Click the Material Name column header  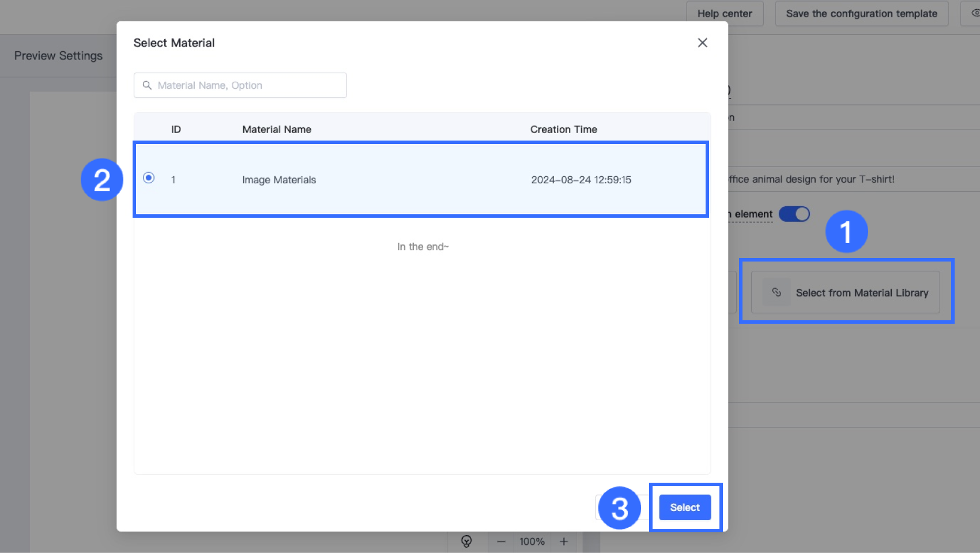tap(277, 130)
